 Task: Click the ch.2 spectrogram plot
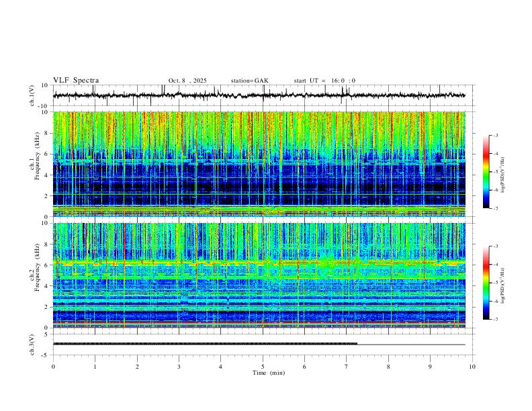coord(259,275)
